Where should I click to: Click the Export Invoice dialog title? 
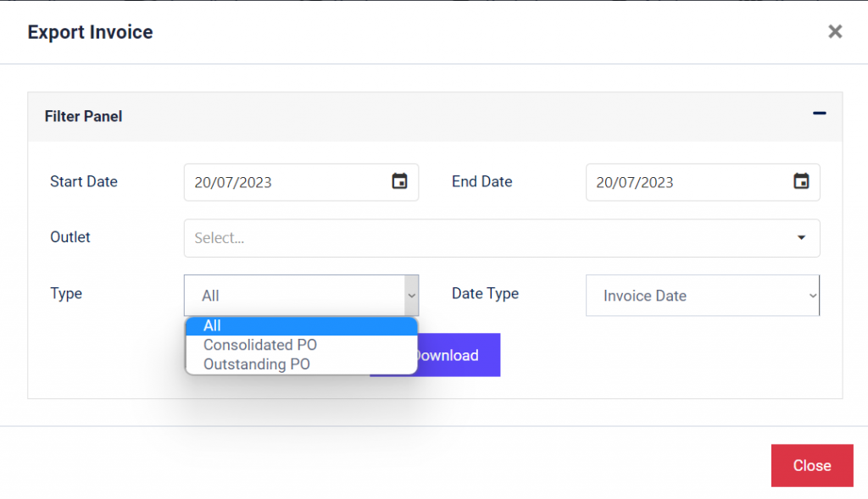(90, 32)
